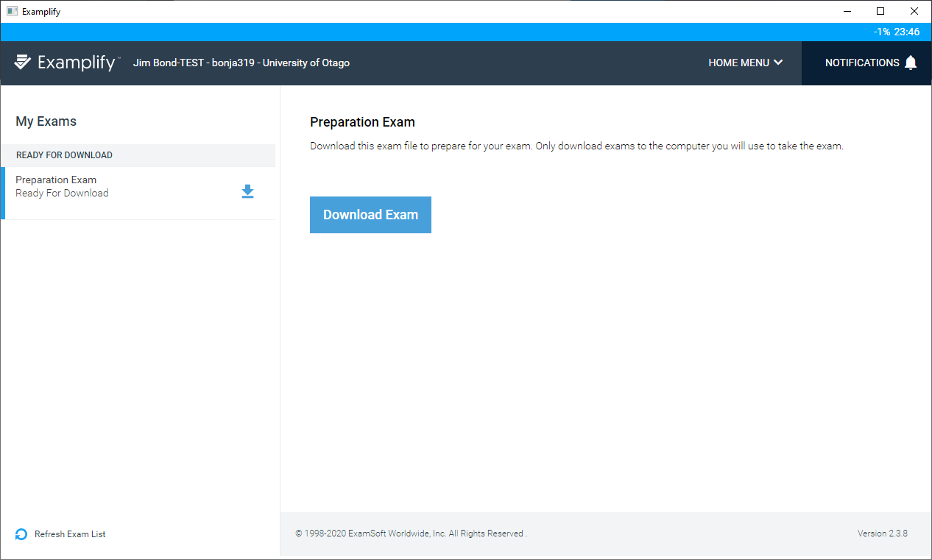Expand the HOME MENU chevron arrow
The height and width of the screenshot is (560, 932).
(x=778, y=63)
